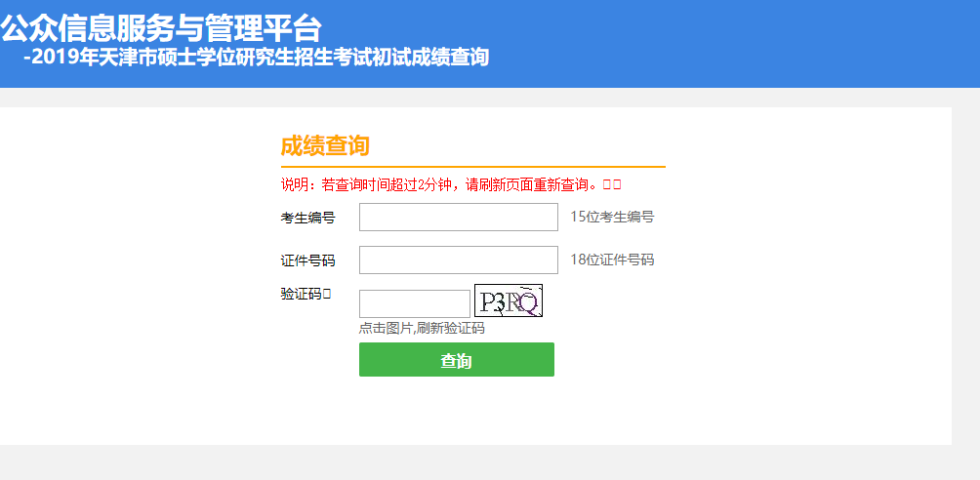980x480 pixels.
Task: Click the 18位证件号码 hint
Action: pyautogui.click(x=612, y=260)
